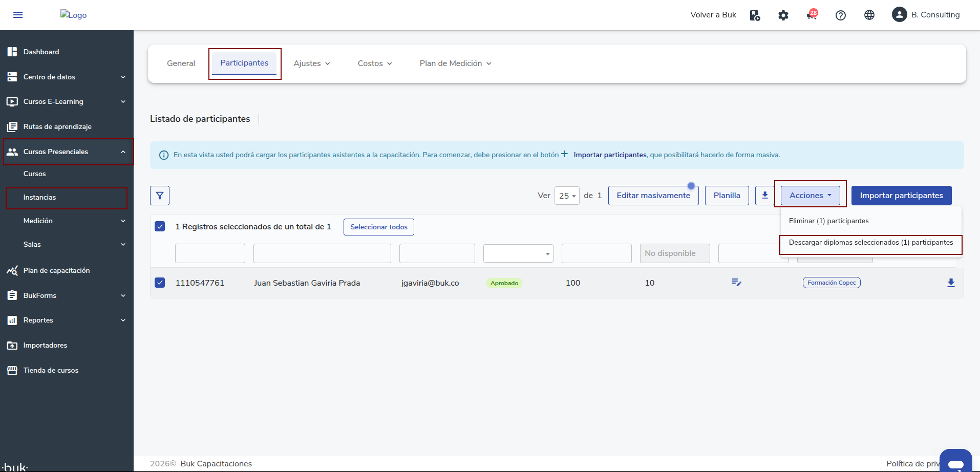Select the Participantes tab
Image resolution: width=980 pixels, height=472 pixels.
244,63
